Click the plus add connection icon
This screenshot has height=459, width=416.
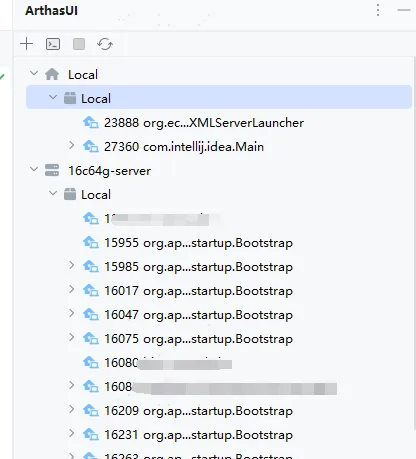(27, 44)
